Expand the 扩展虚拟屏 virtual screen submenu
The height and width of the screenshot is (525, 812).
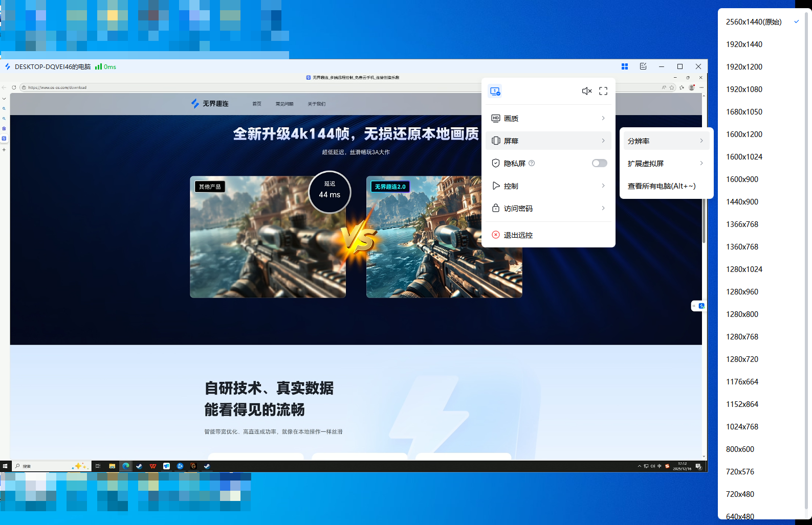pyautogui.click(x=666, y=163)
